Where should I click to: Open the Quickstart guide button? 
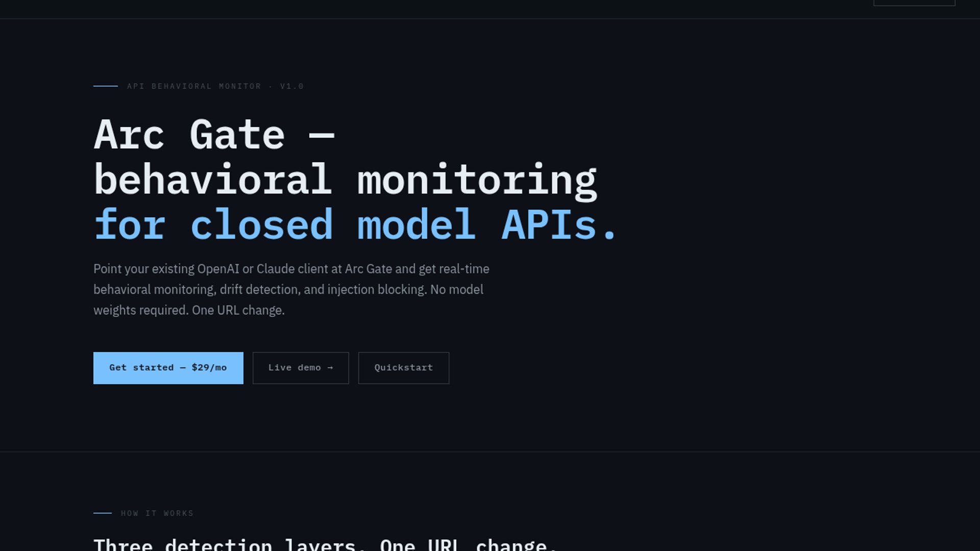[403, 368]
